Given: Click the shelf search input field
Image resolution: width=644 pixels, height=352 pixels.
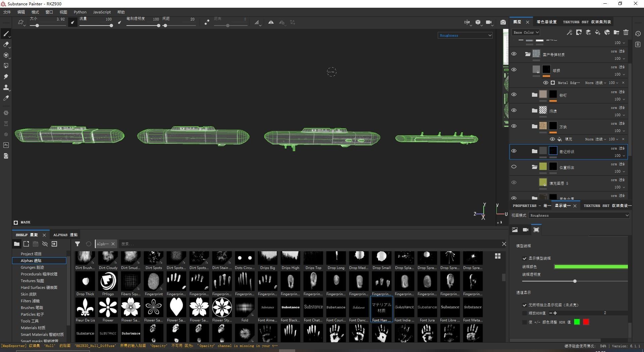Looking at the screenshot, I should (x=309, y=244).
